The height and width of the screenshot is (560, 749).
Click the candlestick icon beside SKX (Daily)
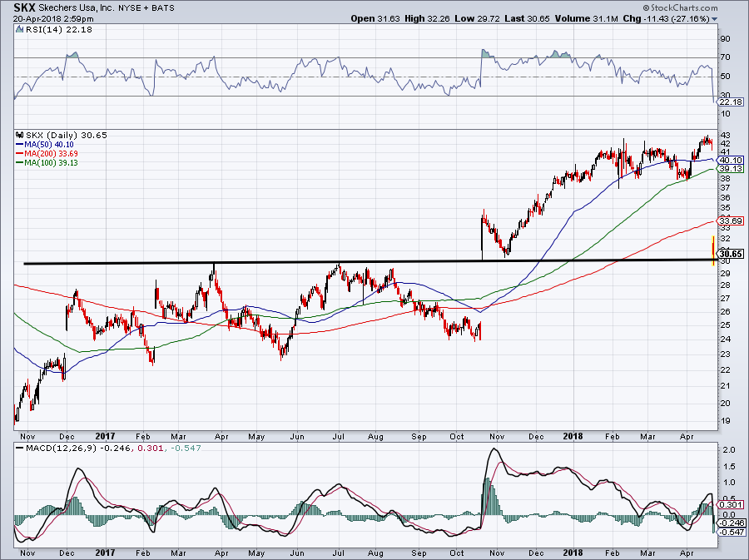tap(20, 135)
